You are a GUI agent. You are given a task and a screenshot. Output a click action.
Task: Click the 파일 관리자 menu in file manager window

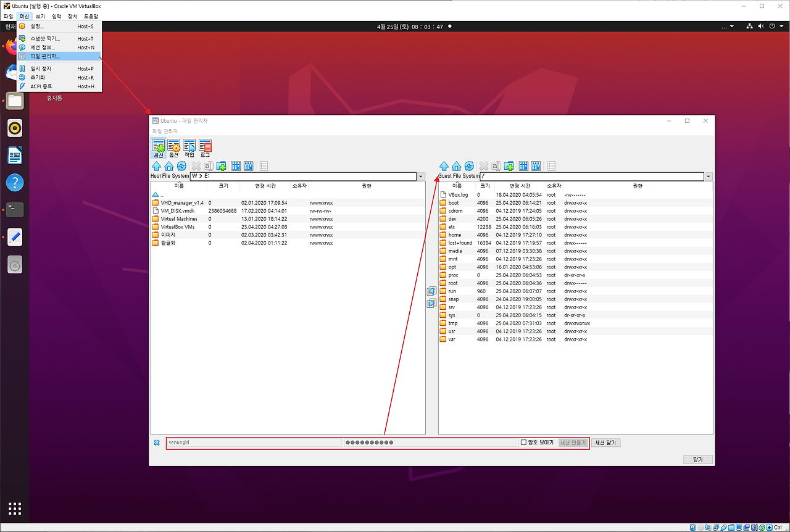(165, 131)
